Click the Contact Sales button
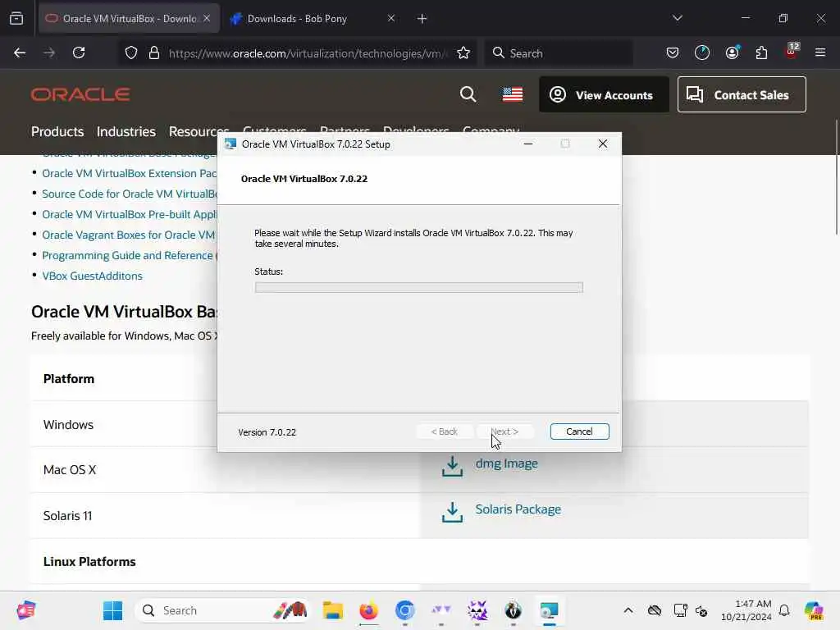The height and width of the screenshot is (630, 840). [x=742, y=95]
